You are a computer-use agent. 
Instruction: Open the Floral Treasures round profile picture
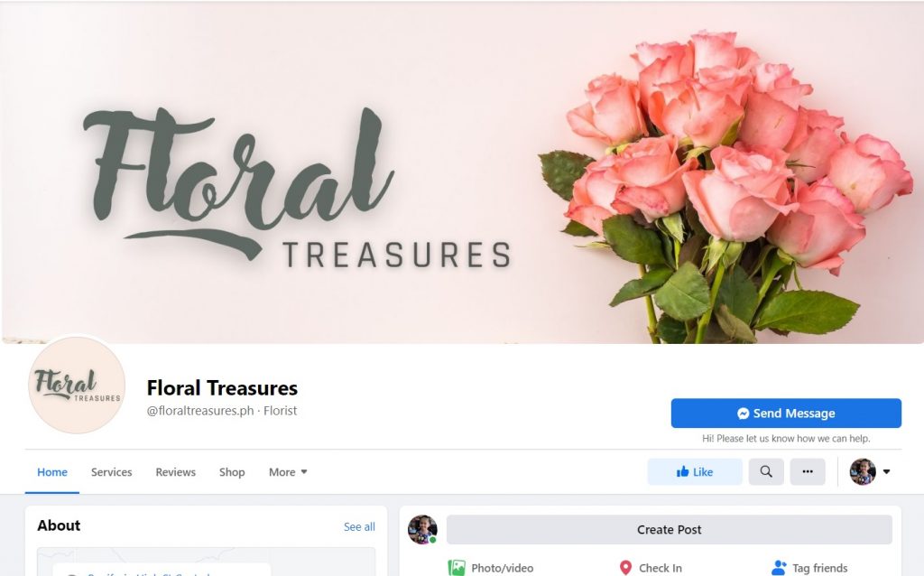coord(77,385)
